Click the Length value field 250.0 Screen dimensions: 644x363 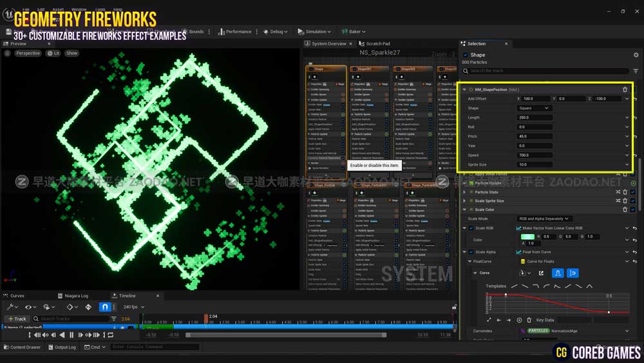pyautogui.click(x=534, y=117)
